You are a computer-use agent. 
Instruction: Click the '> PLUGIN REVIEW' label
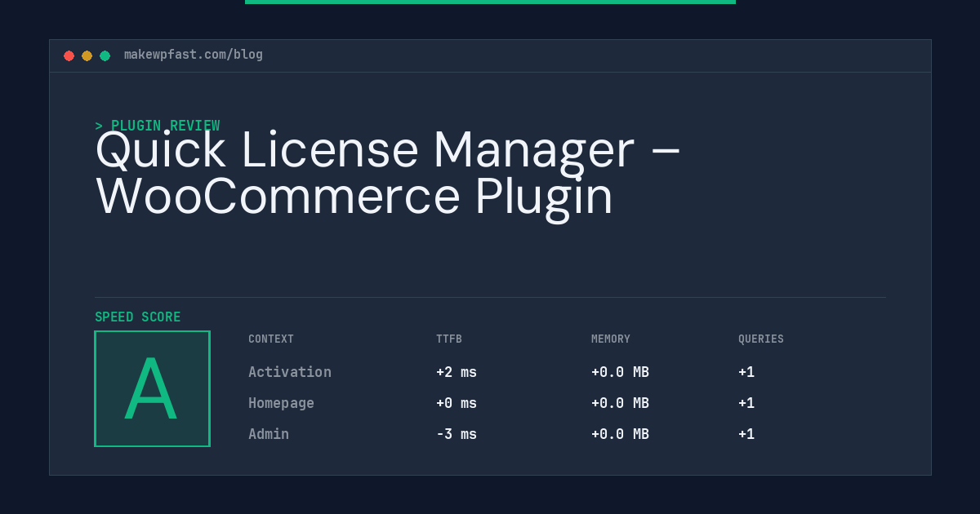click(158, 126)
